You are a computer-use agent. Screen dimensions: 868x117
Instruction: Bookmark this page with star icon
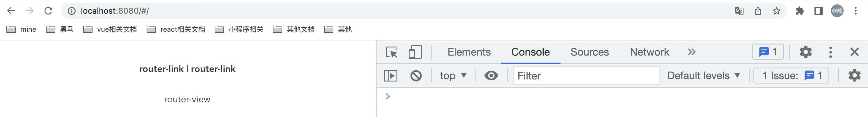point(776,11)
